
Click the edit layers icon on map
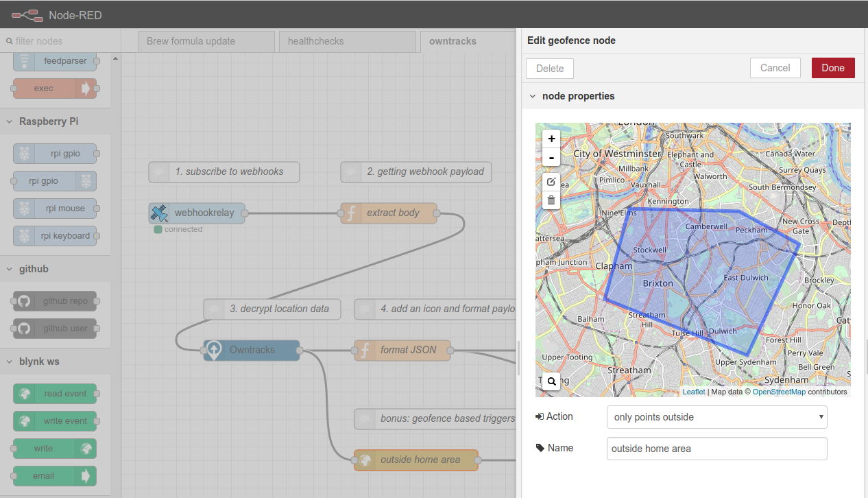click(x=551, y=182)
